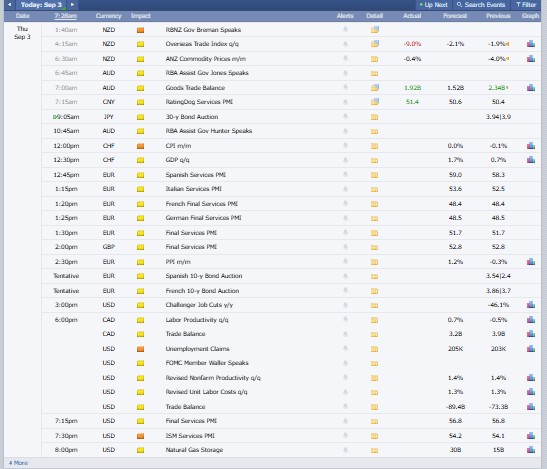Click the previous value 3.94|3.9
Image resolution: width=547 pixels, height=469 pixels.
click(x=499, y=117)
